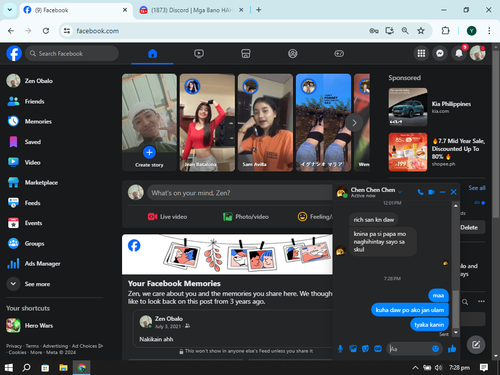Open Ads Manager in the left sidebar

[x=55, y=264]
